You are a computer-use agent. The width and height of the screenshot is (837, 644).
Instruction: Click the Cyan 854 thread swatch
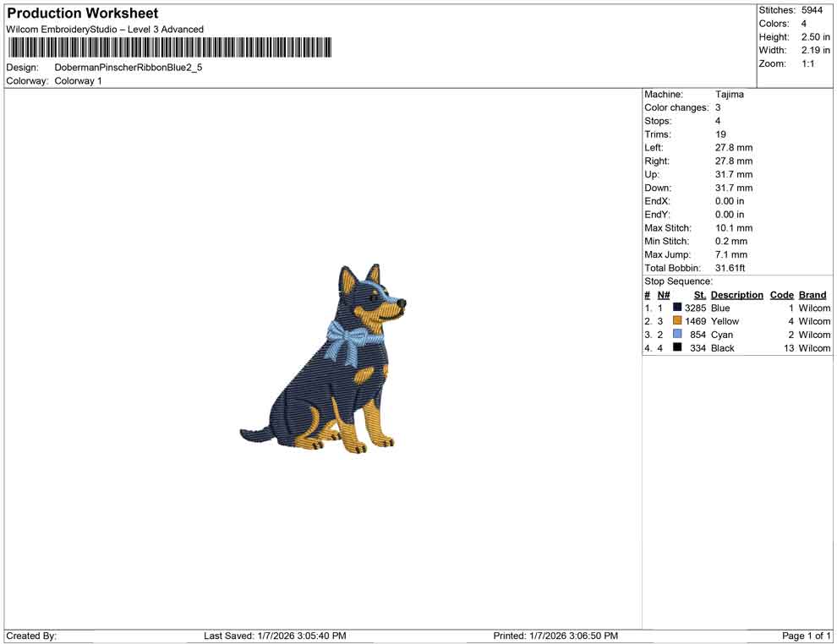tap(676, 335)
